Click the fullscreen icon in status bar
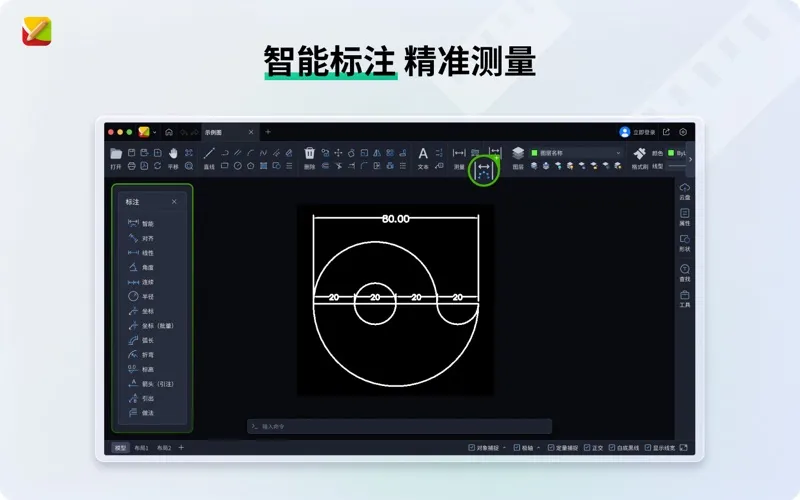Viewport: 800px width, 500px height. pos(684,448)
